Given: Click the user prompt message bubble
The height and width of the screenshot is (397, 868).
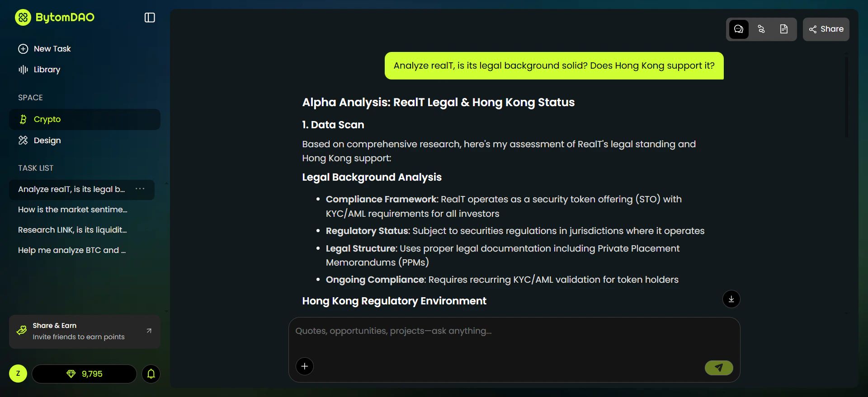Looking at the screenshot, I should (554, 66).
